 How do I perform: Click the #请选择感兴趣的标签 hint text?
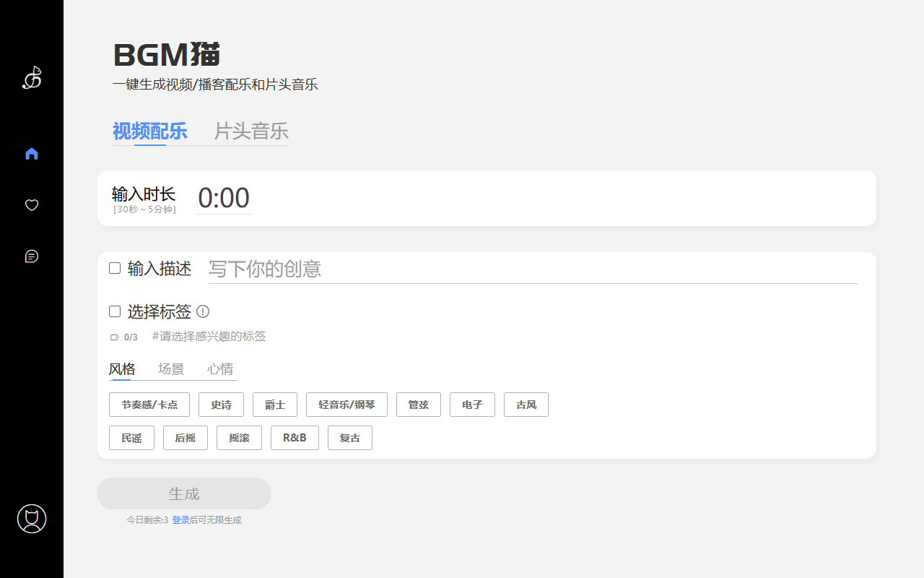[209, 336]
